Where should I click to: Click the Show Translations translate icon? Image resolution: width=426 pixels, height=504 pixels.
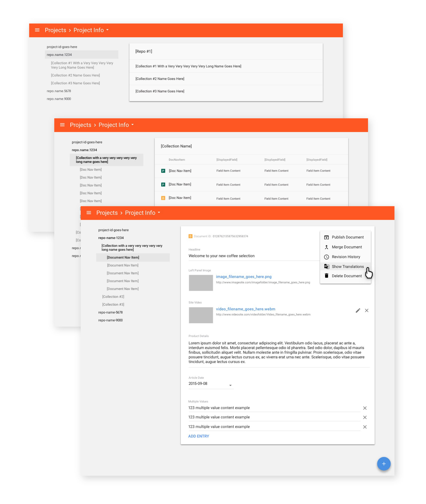coord(327,266)
